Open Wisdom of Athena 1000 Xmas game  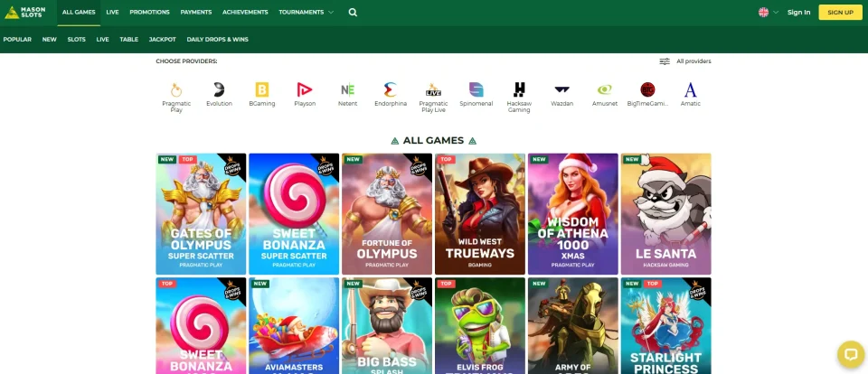[573, 214]
